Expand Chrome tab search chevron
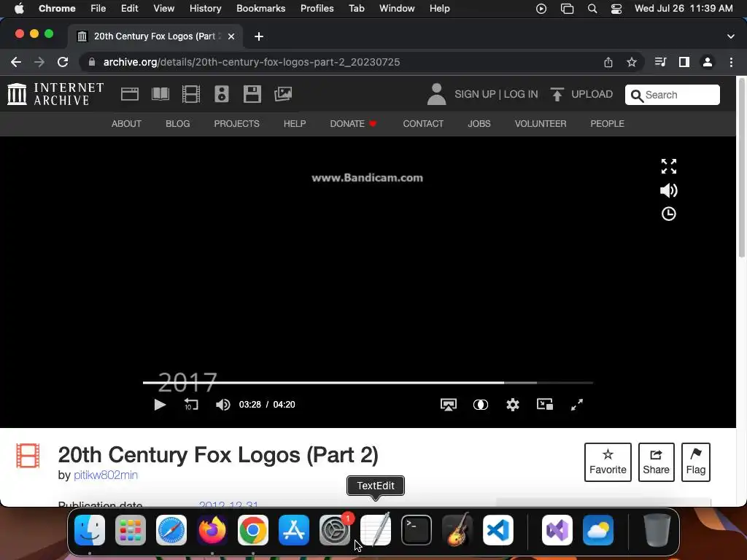747x560 pixels. pyautogui.click(x=730, y=36)
